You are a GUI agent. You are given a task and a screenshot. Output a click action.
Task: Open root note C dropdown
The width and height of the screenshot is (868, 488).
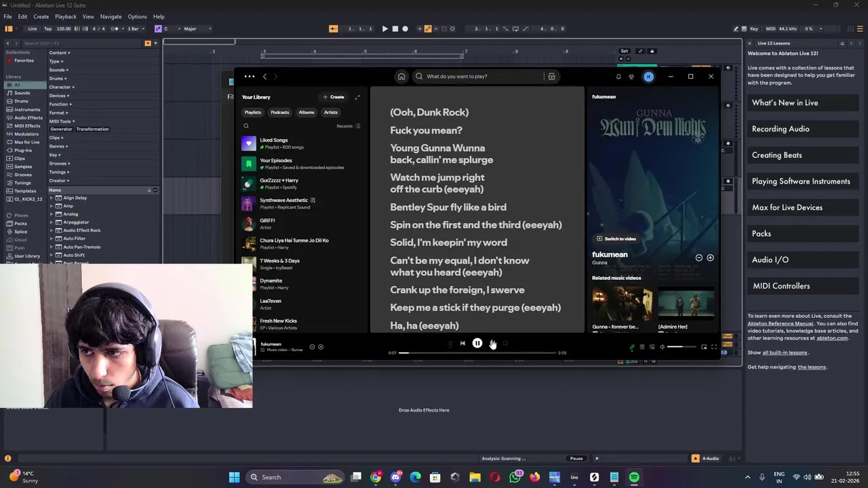coord(172,28)
